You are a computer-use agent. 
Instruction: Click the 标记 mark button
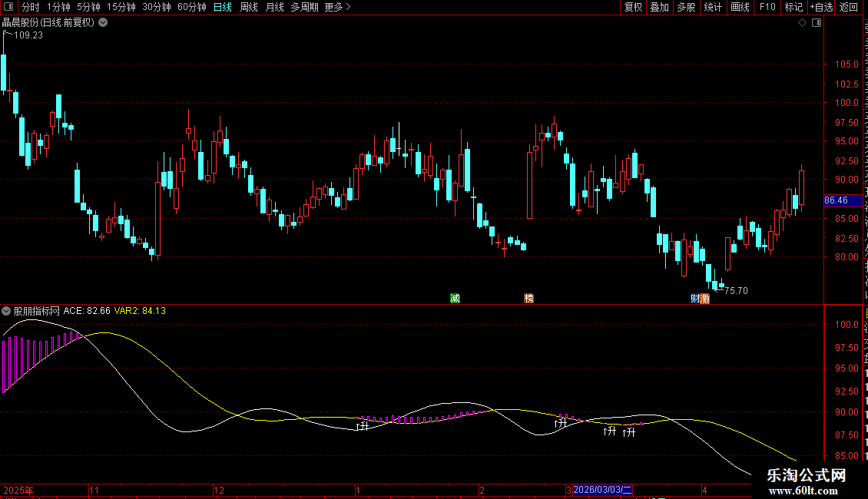793,7
